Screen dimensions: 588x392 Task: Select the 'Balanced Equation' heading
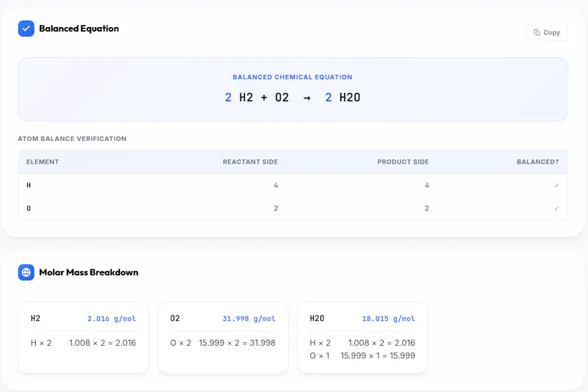pyautogui.click(x=79, y=29)
